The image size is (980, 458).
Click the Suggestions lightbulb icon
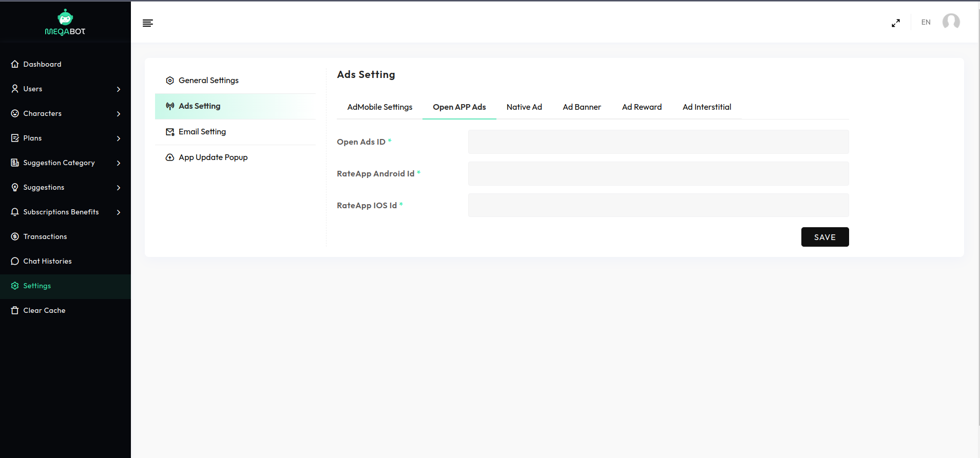coord(15,187)
